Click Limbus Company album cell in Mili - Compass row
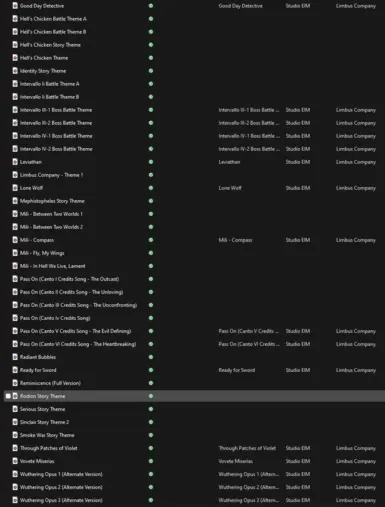 pyautogui.click(x=356, y=240)
